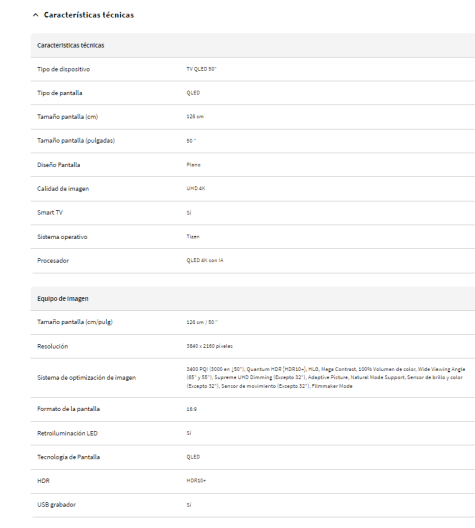Select the 'Smart TV' label
The image size is (475, 528).
[x=50, y=212]
